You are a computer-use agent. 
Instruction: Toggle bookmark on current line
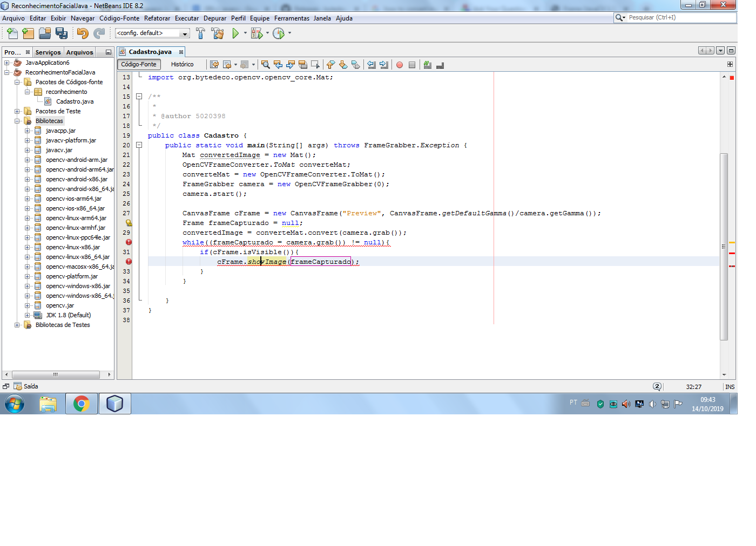click(x=355, y=65)
